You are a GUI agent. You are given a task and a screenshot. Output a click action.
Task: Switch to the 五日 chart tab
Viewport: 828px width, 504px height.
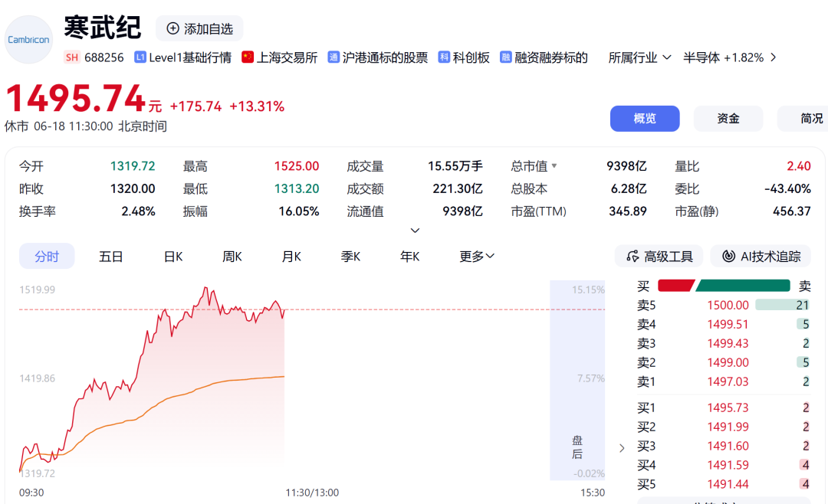[x=111, y=257]
